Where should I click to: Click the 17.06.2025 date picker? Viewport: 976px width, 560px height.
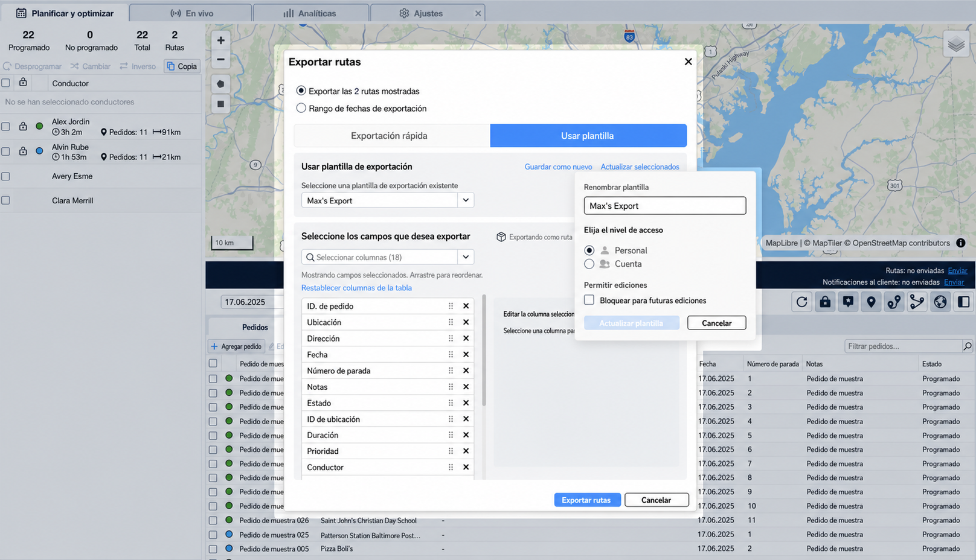(252, 302)
